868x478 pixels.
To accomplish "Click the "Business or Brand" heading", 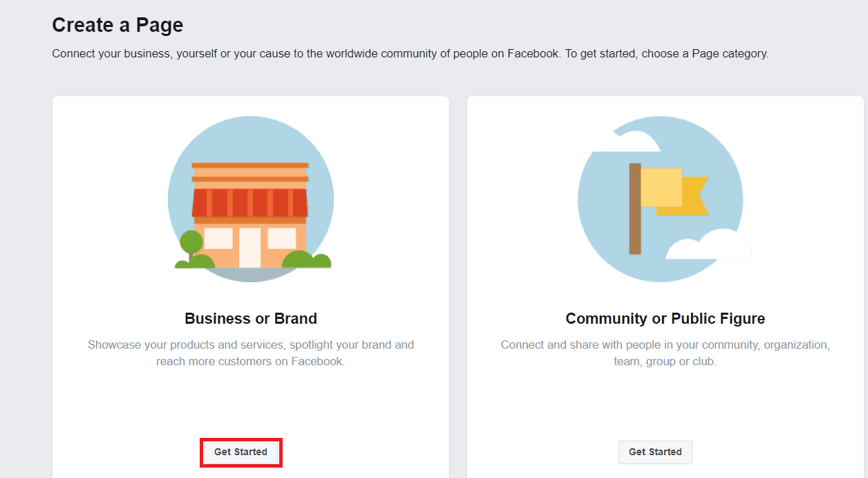I will coord(251,319).
